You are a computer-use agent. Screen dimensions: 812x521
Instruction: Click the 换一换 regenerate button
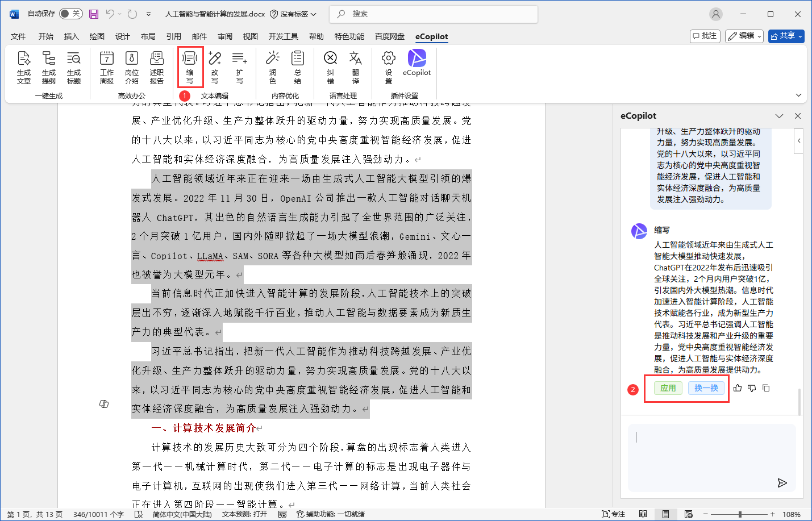pos(706,388)
